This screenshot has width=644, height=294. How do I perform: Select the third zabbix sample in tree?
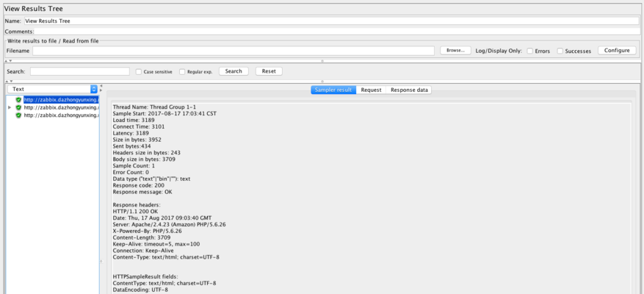[x=60, y=115]
